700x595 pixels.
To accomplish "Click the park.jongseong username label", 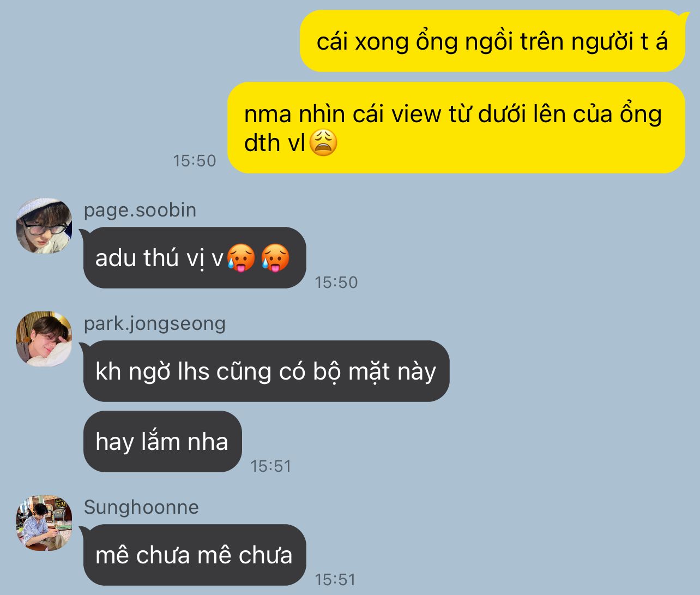I will [x=155, y=323].
